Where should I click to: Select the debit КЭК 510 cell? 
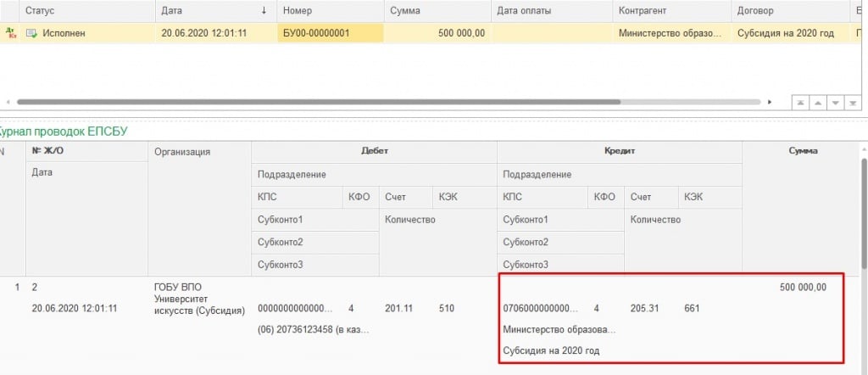coord(446,309)
